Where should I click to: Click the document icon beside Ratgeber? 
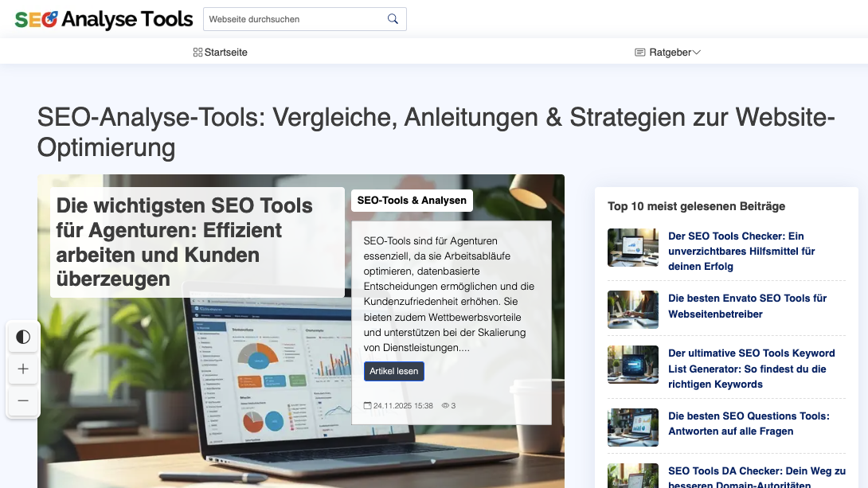[639, 52]
